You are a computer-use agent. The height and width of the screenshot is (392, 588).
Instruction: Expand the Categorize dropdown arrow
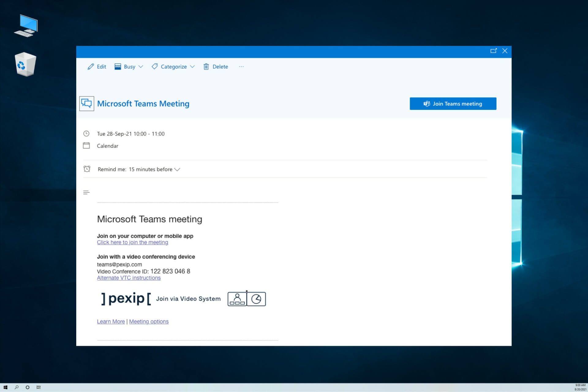click(x=192, y=66)
